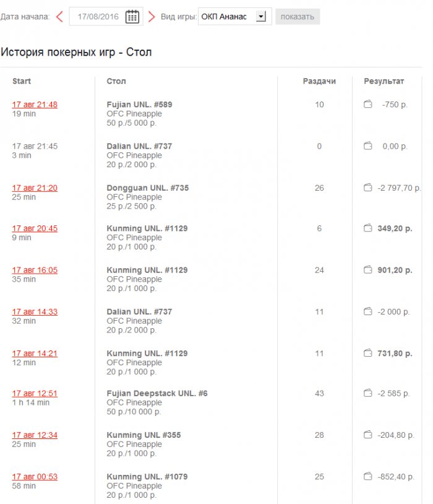Viewport: 433px width, 504px height.
Task: Open session link 17 авг 12:51
Action: tap(35, 393)
